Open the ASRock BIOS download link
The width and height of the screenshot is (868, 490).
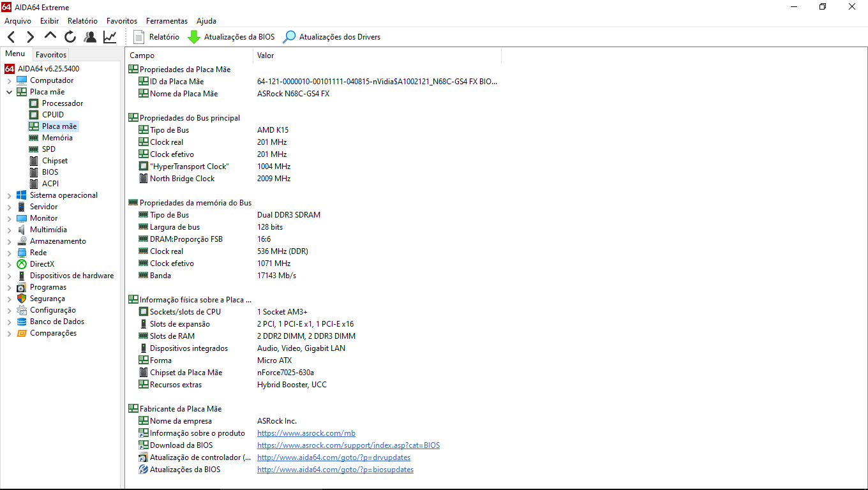point(348,445)
